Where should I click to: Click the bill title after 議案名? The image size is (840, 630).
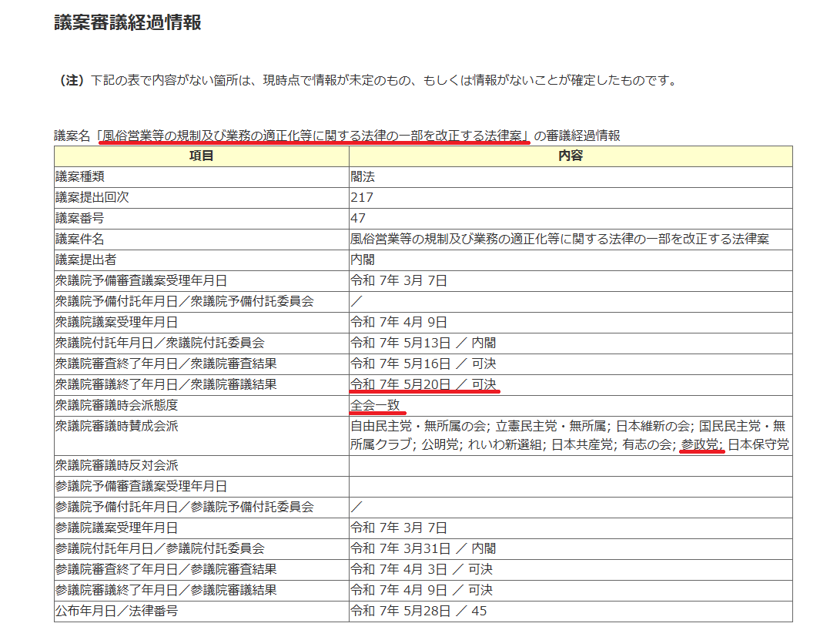point(314,136)
